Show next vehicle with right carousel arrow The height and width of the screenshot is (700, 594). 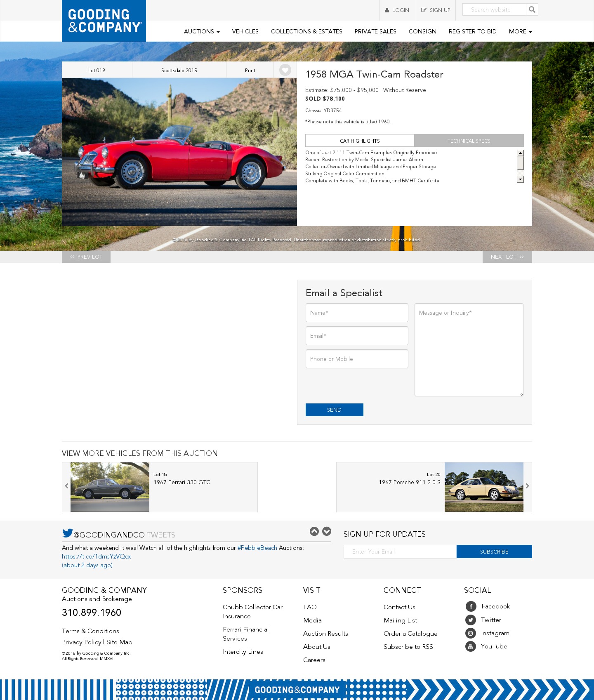pyautogui.click(x=527, y=486)
